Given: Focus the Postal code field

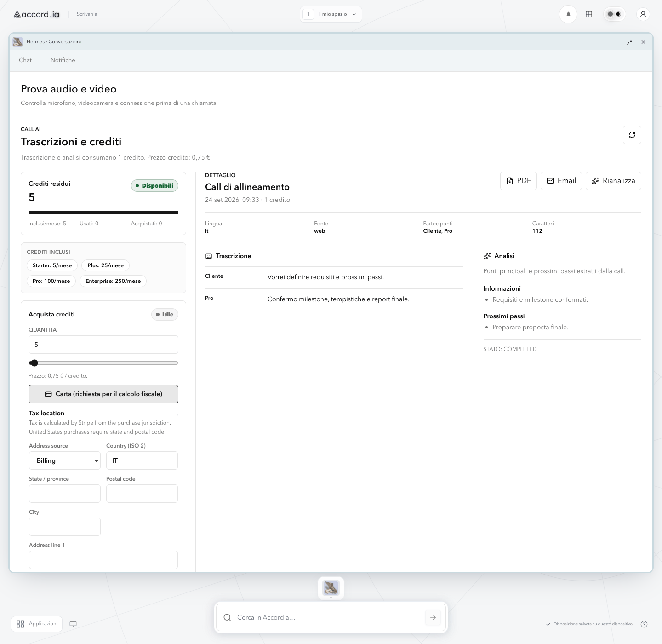Looking at the screenshot, I should [x=142, y=494].
